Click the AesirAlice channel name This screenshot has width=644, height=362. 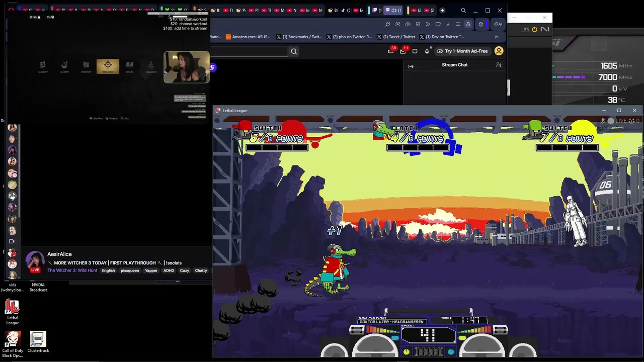59,254
